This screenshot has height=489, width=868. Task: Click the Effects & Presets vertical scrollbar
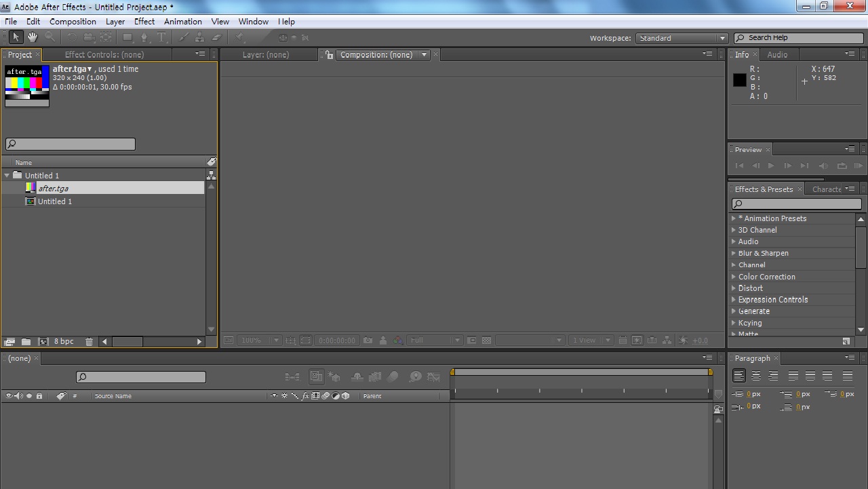click(x=861, y=248)
